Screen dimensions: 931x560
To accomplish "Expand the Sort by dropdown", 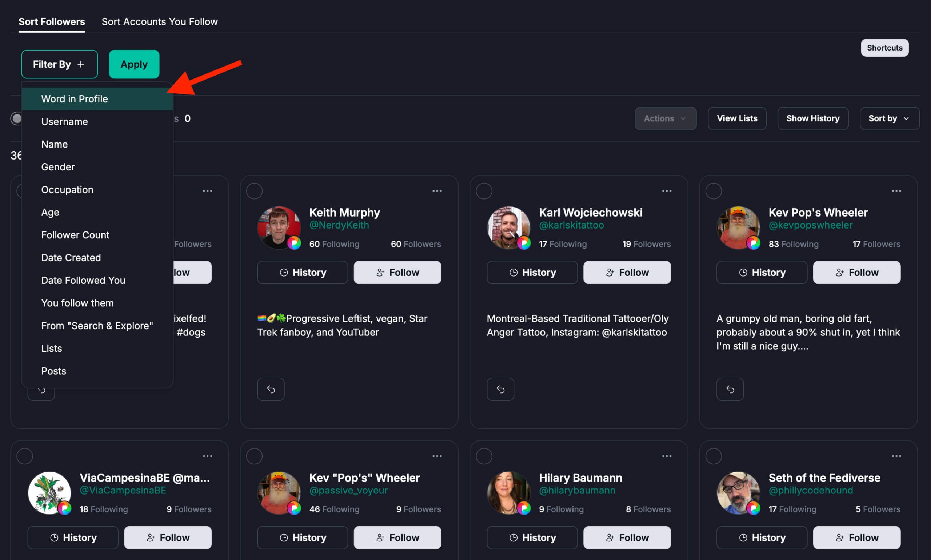I will (x=889, y=118).
